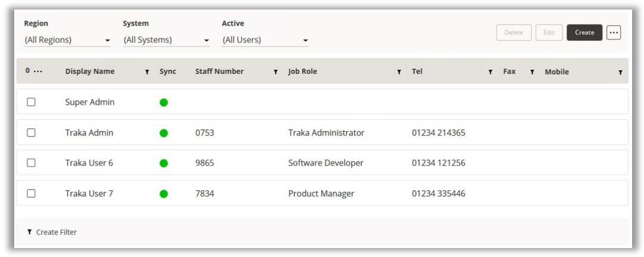Click the green sync status dot for Super Admin

[x=164, y=103]
